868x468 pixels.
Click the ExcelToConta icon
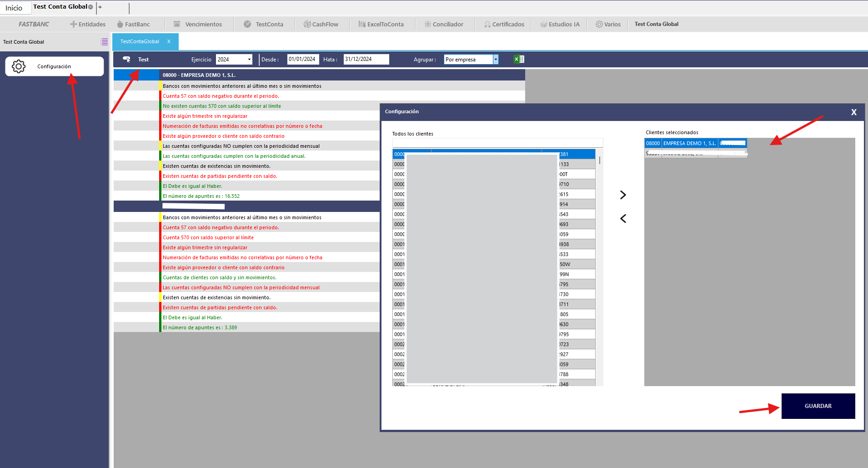(362, 24)
